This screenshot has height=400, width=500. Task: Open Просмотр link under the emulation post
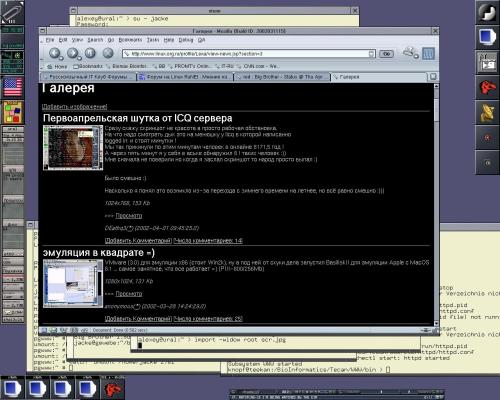pos(129,294)
